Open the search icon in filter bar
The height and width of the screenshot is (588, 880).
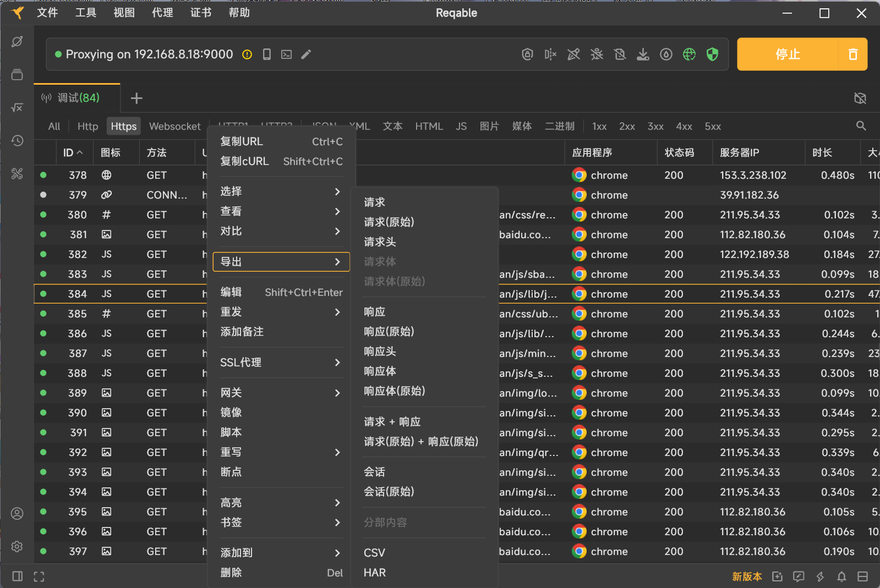pos(861,126)
